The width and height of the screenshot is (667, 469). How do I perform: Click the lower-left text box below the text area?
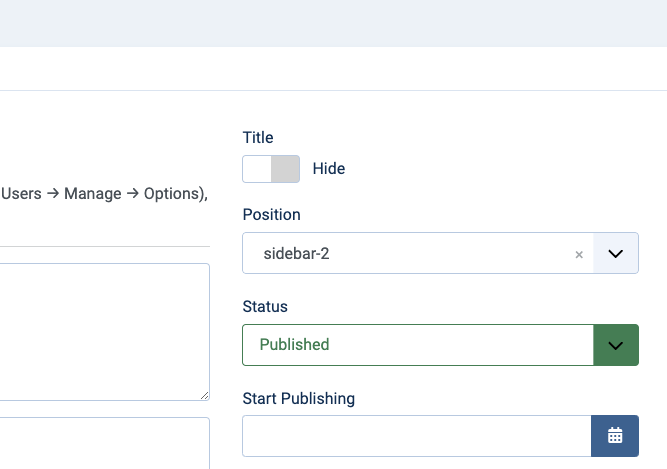click(100, 443)
